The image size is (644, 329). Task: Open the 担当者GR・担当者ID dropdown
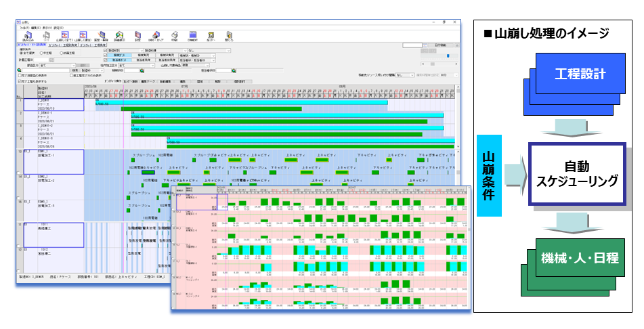pos(197,60)
